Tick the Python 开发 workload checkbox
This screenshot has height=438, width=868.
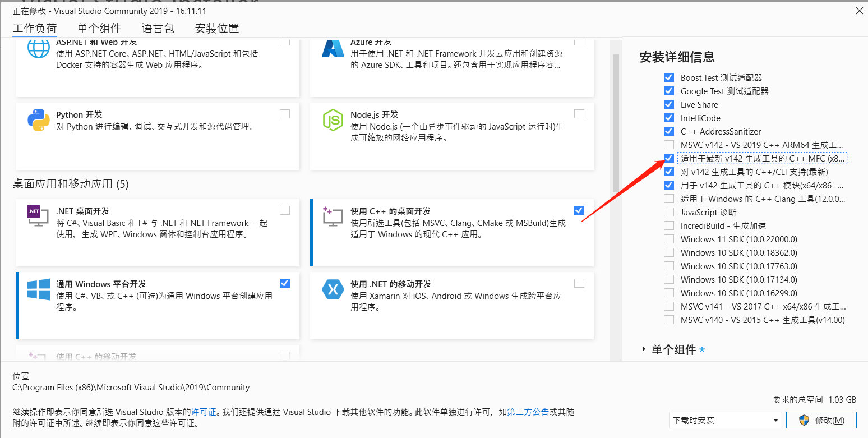[285, 114]
